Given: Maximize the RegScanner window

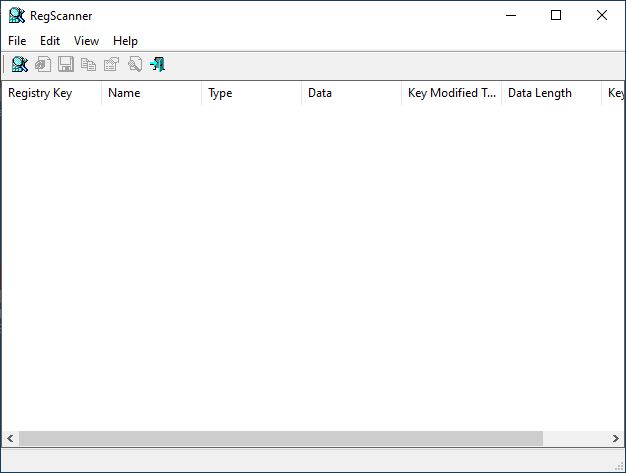Looking at the screenshot, I should pyautogui.click(x=556, y=16).
